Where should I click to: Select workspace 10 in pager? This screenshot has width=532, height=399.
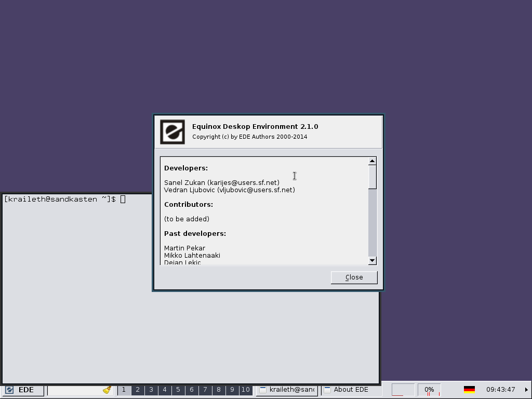tap(245, 390)
